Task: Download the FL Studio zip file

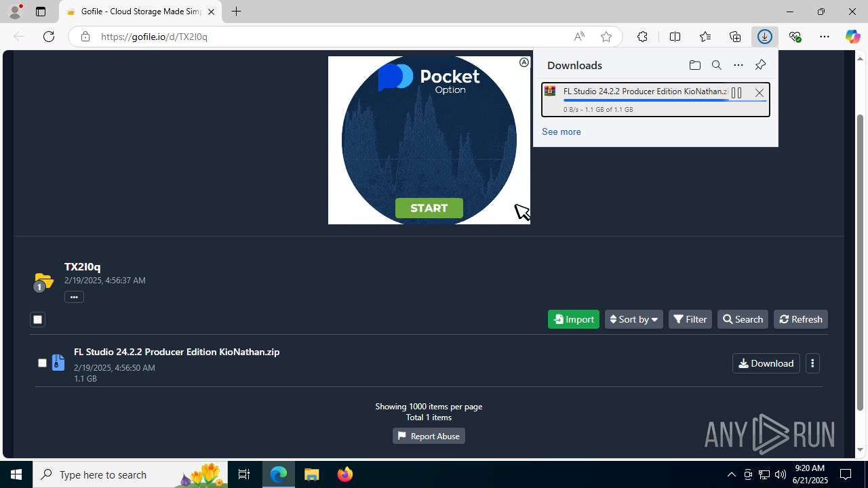Action: point(766,363)
